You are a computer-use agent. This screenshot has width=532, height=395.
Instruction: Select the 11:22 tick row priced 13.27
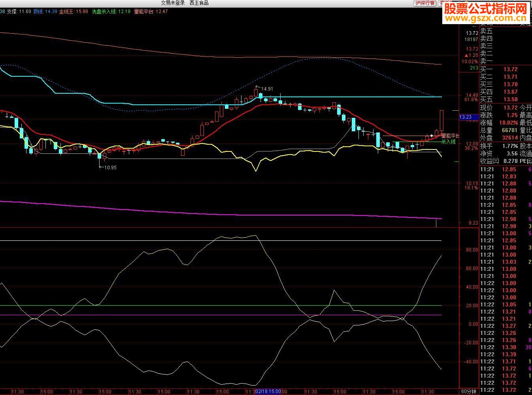coord(506,326)
